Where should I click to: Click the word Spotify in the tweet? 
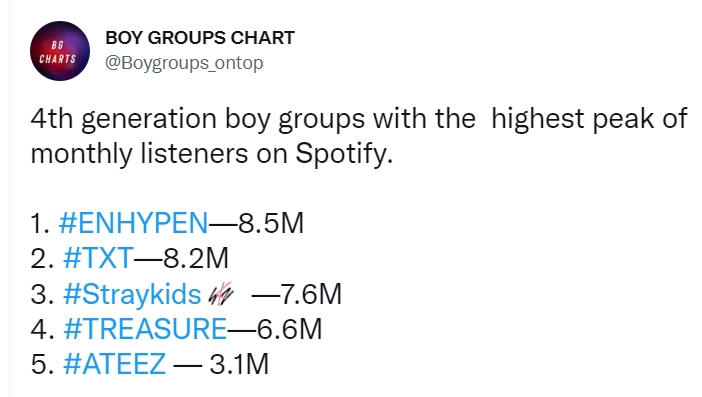click(x=343, y=154)
